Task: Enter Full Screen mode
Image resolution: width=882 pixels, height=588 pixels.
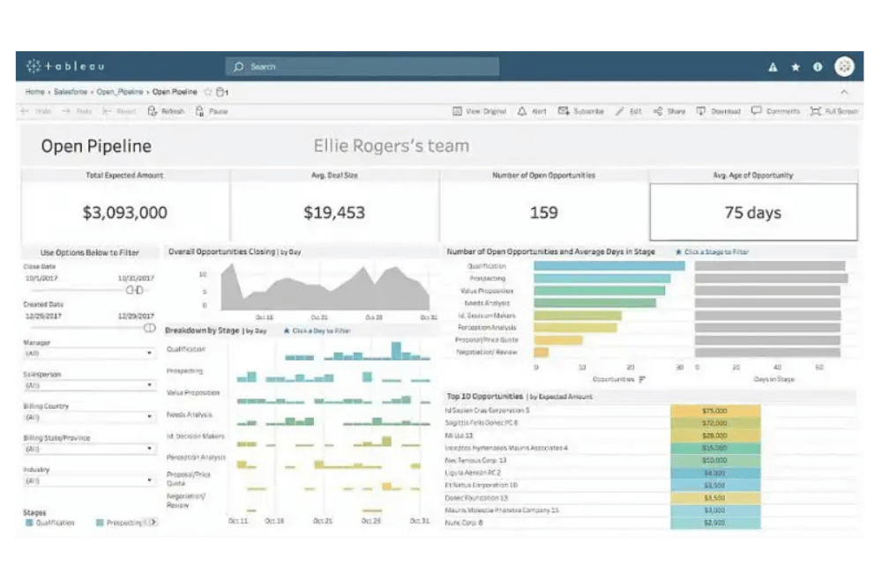Action: [833, 112]
